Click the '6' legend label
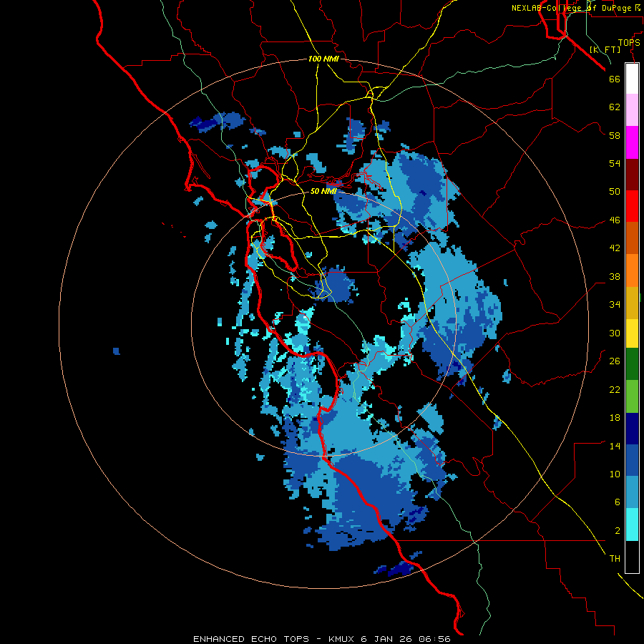644x644 pixels. pos(618,502)
